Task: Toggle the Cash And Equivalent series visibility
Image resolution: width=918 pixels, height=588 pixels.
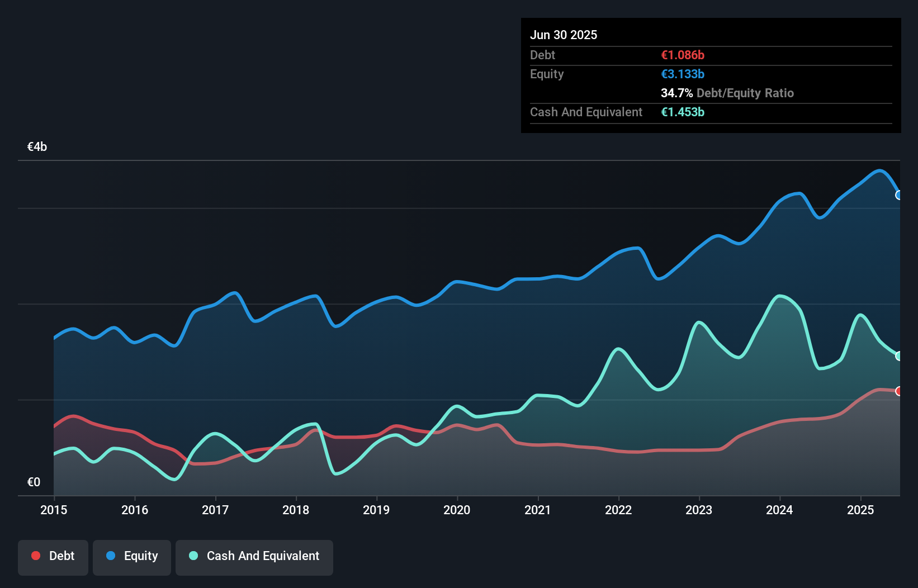Action: click(x=254, y=556)
